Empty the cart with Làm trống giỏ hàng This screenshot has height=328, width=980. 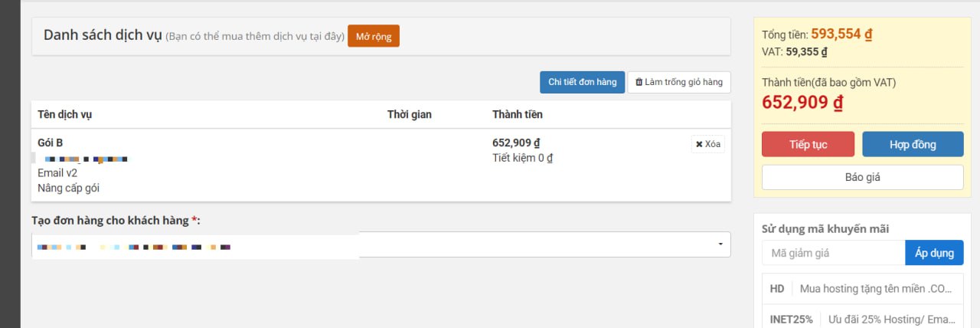coord(679,82)
